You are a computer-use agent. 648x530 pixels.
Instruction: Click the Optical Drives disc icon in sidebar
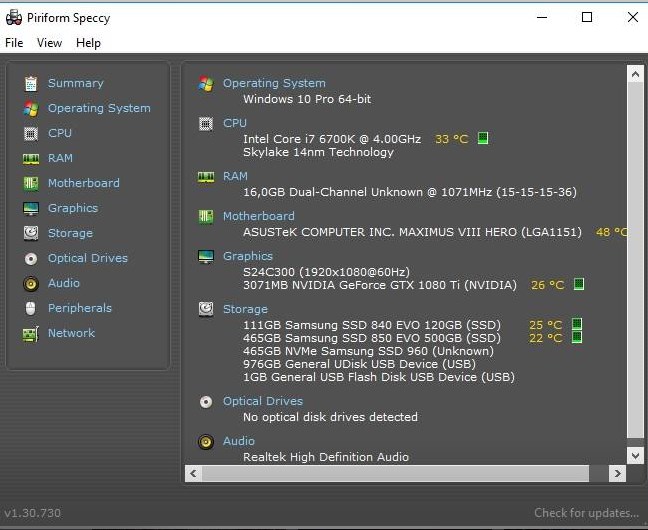pos(31,259)
